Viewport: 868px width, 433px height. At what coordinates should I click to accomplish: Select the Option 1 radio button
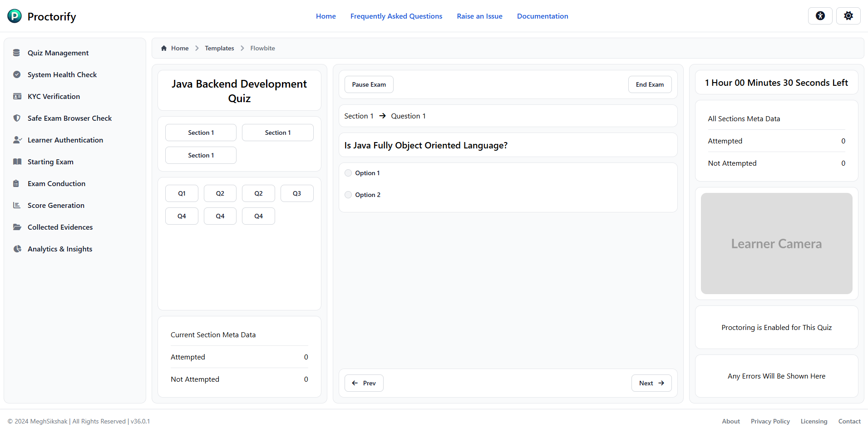[348, 173]
